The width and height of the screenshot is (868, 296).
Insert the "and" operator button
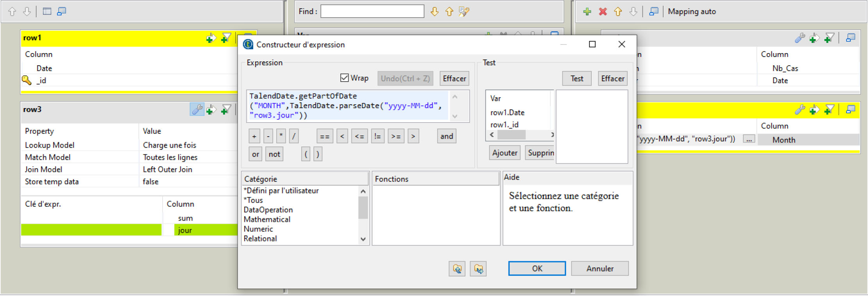click(447, 136)
